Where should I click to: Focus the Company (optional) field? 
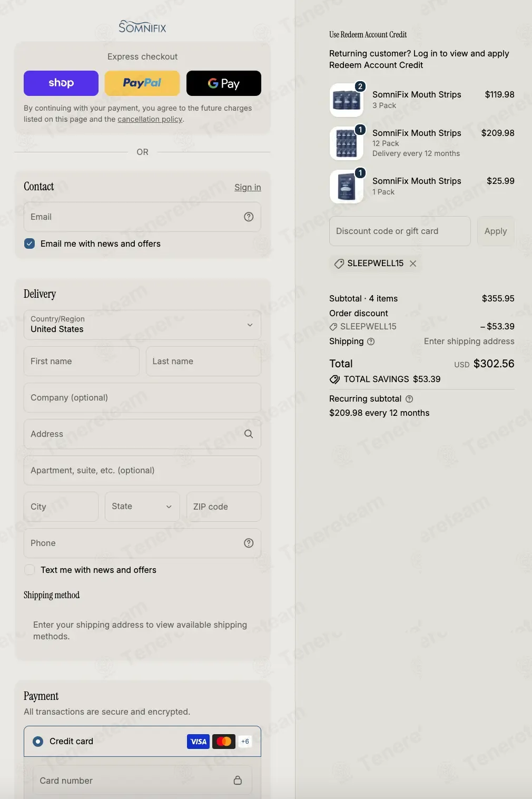point(142,397)
